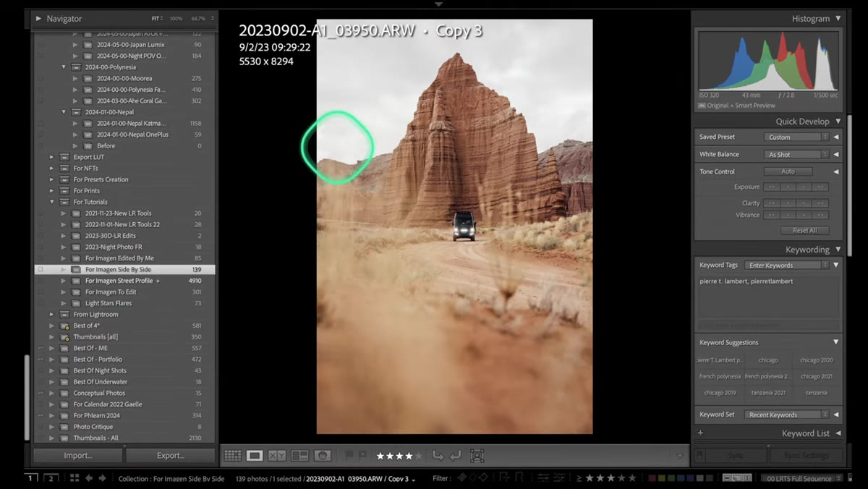Viewport: 868px width, 489px height.
Task: Click the Export button
Action: click(x=171, y=456)
